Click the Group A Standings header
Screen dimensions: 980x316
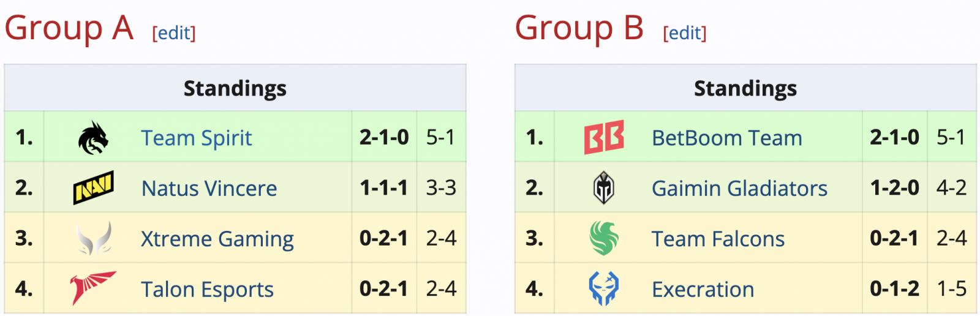click(235, 88)
